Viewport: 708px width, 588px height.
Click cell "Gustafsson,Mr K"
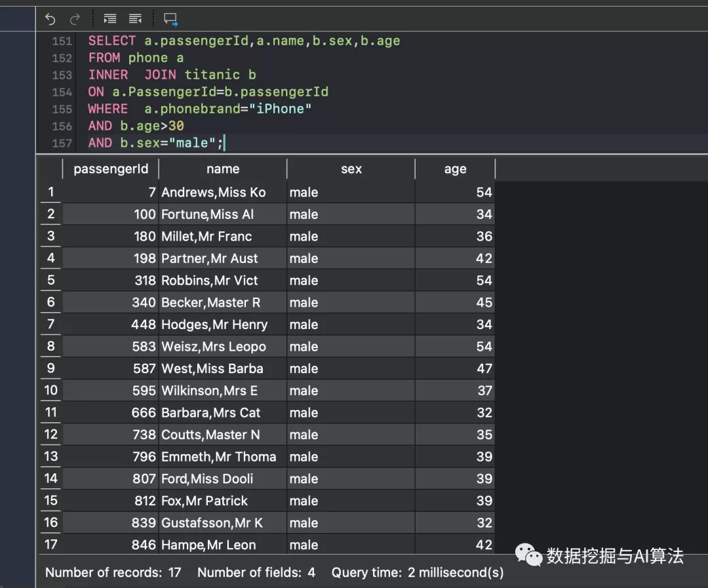pyautogui.click(x=223, y=523)
